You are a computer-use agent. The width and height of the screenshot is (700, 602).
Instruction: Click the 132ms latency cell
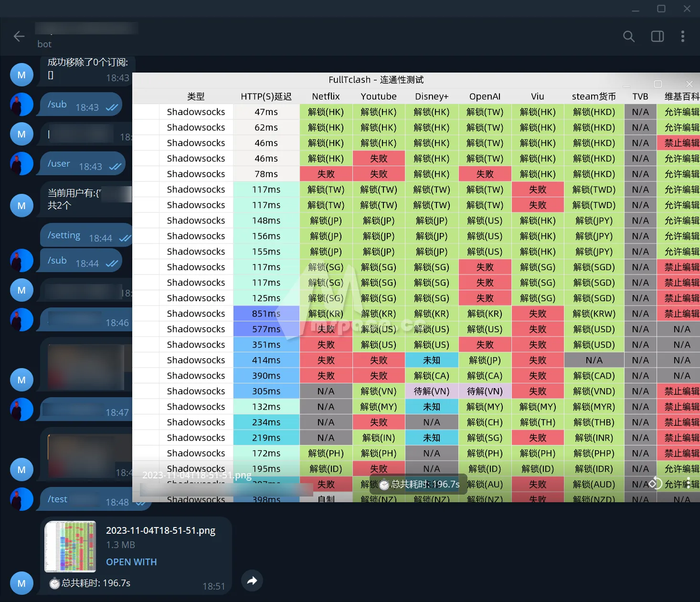tap(266, 407)
